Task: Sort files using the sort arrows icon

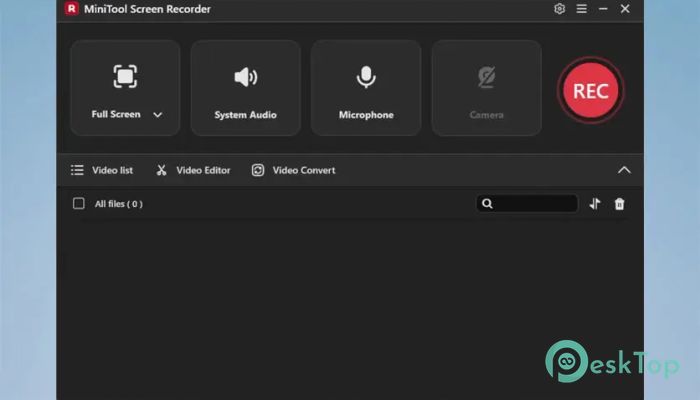Action: tap(595, 204)
